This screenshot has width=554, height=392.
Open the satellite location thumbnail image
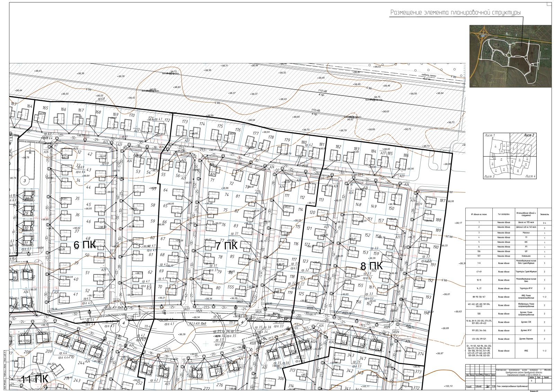click(x=510, y=56)
